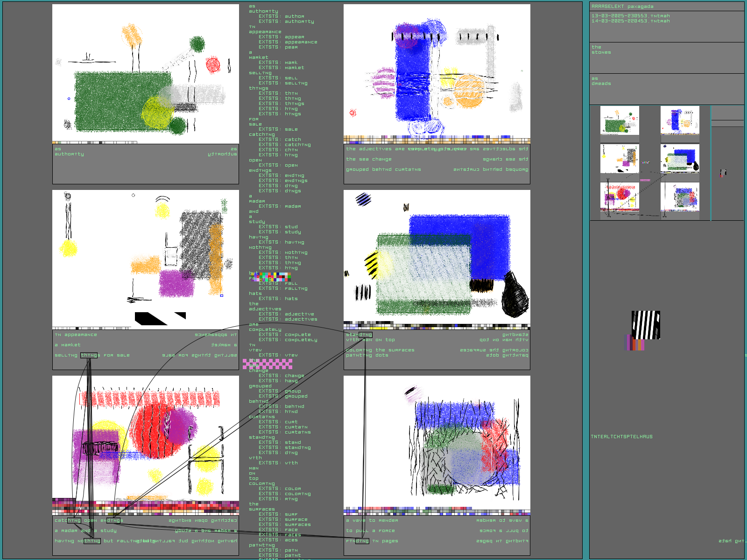The height and width of the screenshot is (560, 747).
Task: Select the green rectangle drawing thumbnail
Action: tap(620, 120)
